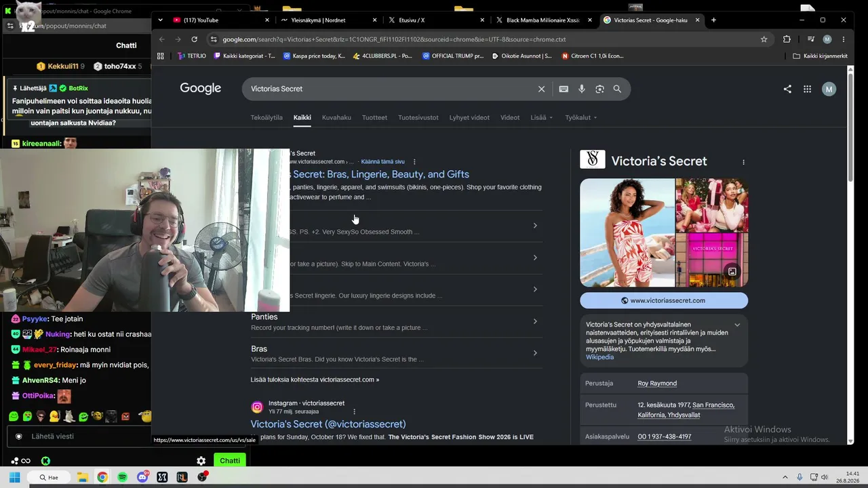Click Käännä tämä sivu translate link
Screen dimensions: 868x488
[x=382, y=162]
